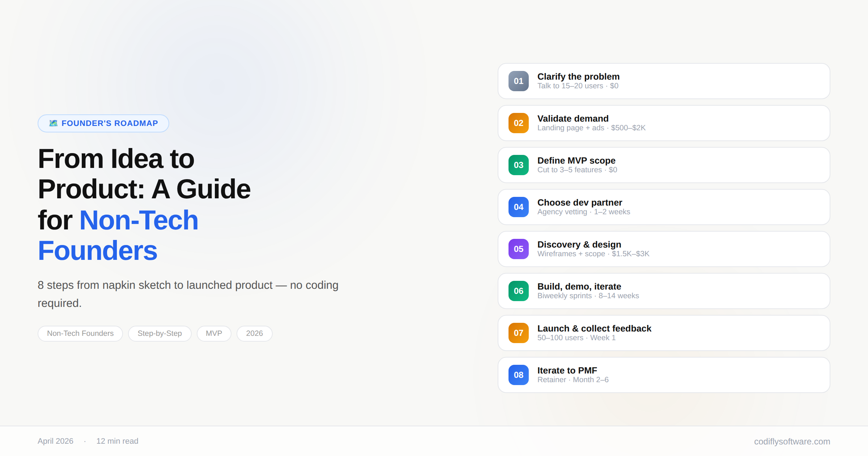
Task: Select the 2026 tag
Action: tap(254, 333)
